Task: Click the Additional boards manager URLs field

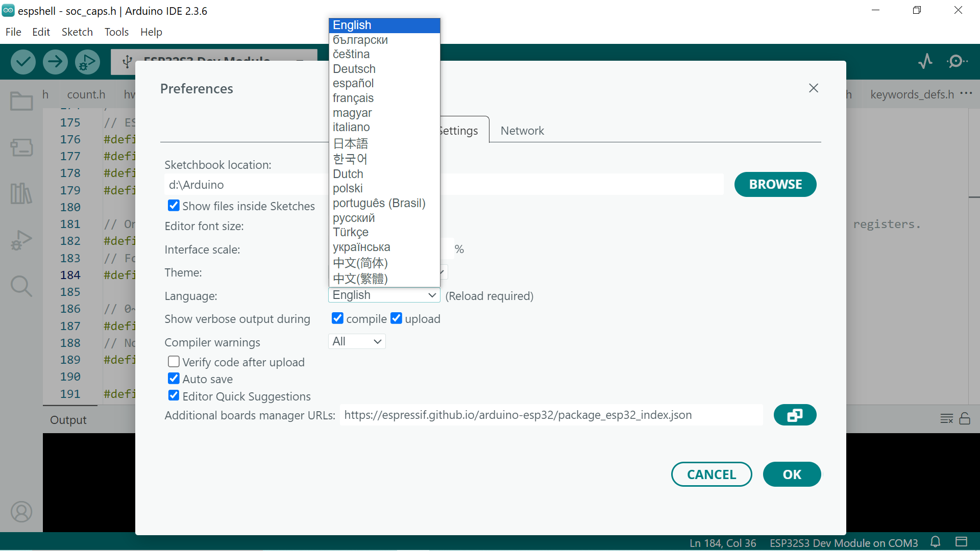Action: 551,415
